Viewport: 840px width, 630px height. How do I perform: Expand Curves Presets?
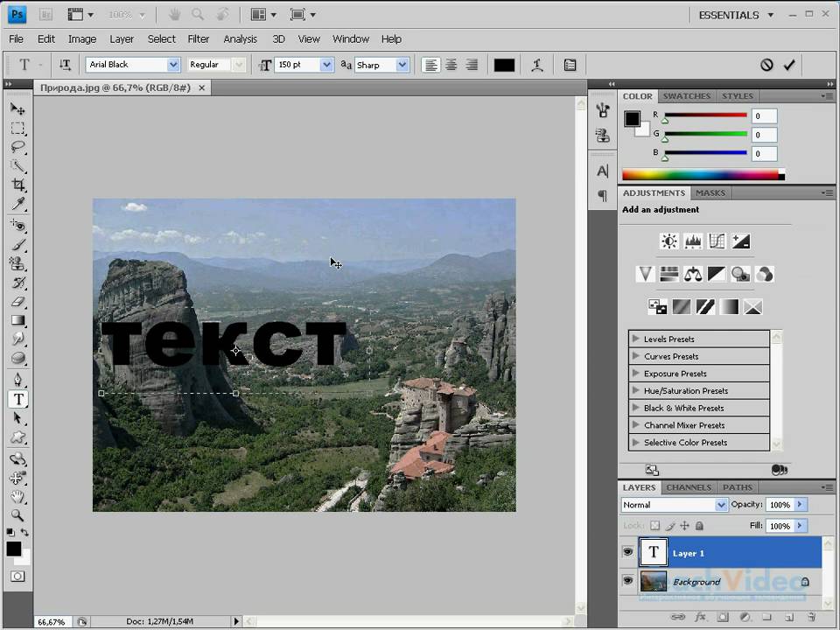pos(636,356)
